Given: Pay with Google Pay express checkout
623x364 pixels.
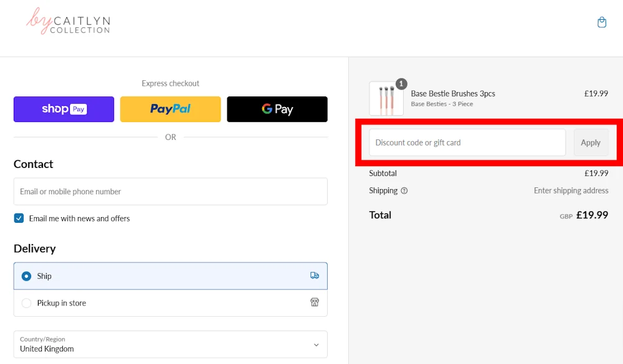Looking at the screenshot, I should coord(277,109).
